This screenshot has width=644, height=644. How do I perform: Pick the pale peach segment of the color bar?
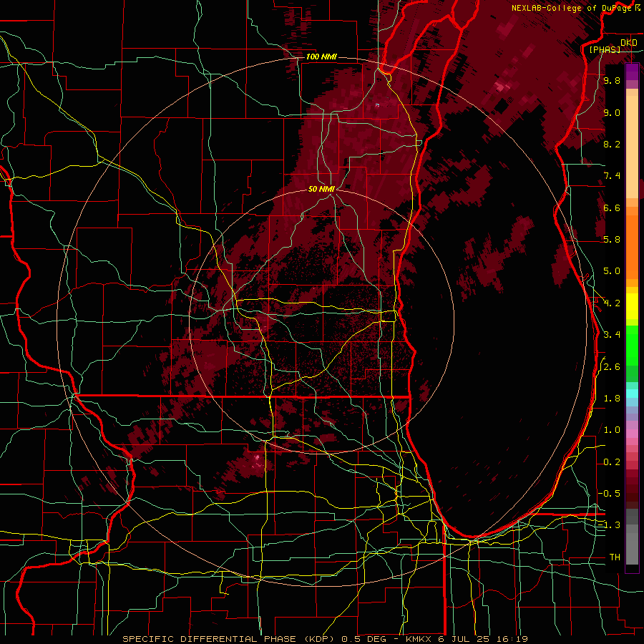(632, 148)
